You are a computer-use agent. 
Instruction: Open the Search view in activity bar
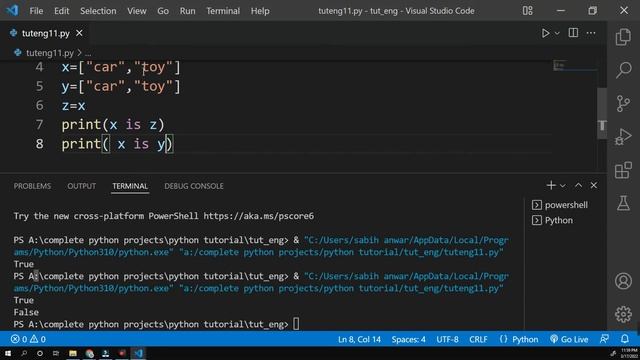coord(623,70)
